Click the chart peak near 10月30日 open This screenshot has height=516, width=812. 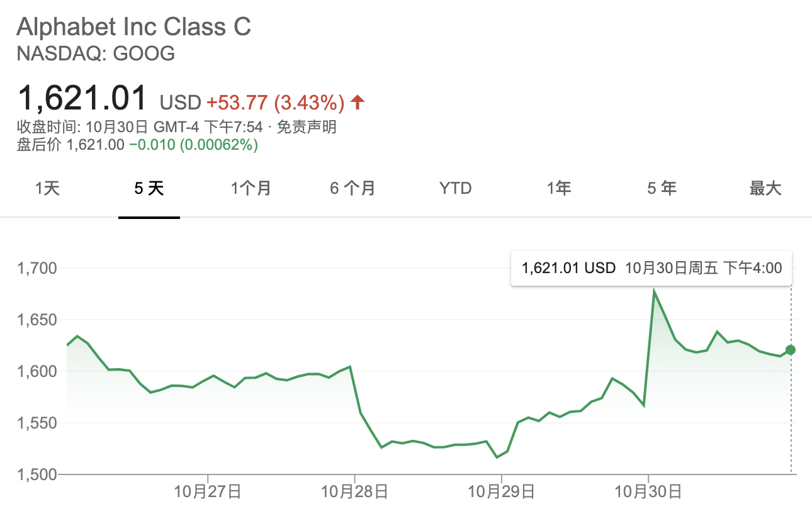[655, 291]
